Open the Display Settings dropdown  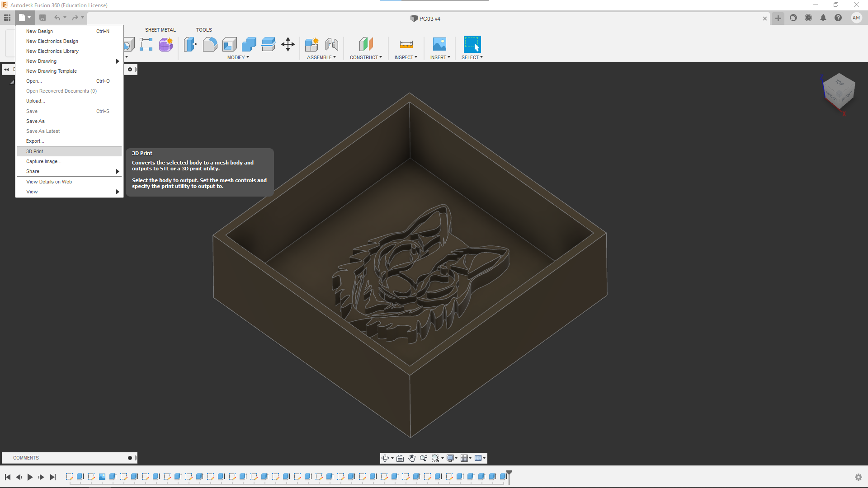click(x=452, y=458)
